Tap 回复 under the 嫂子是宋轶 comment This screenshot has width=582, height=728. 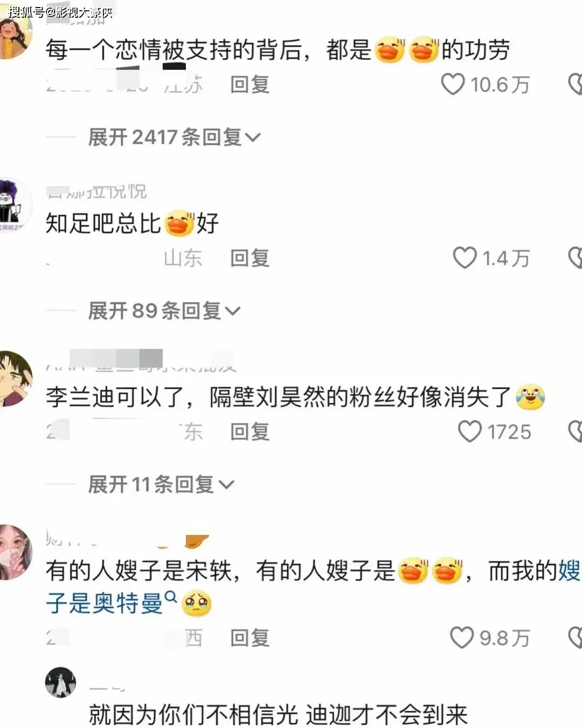click(250, 638)
